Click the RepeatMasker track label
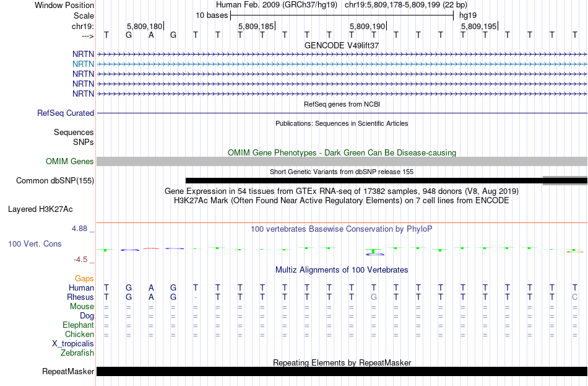The height and width of the screenshot is (386, 588). (x=68, y=371)
